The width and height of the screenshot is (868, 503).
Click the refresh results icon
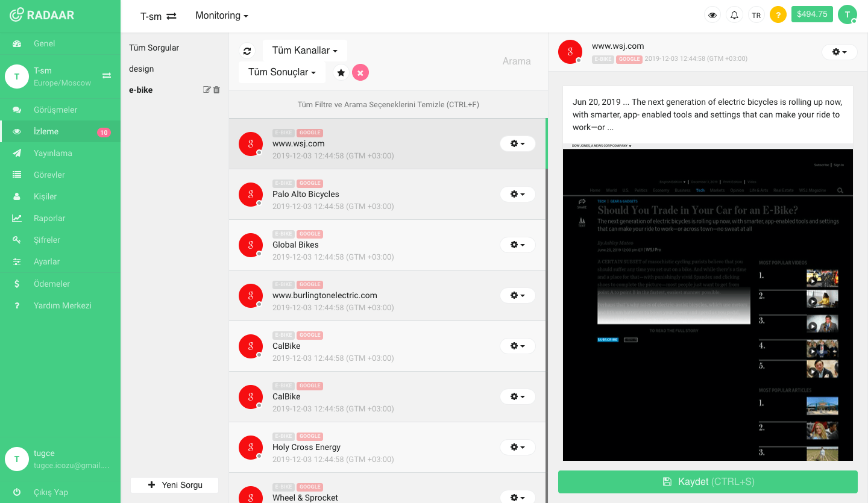(x=247, y=51)
